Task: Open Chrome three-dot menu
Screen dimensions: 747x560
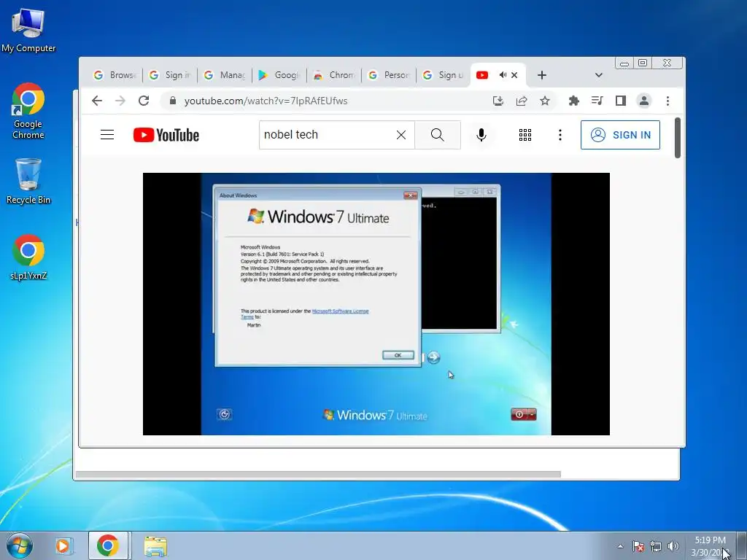Action: pos(667,101)
